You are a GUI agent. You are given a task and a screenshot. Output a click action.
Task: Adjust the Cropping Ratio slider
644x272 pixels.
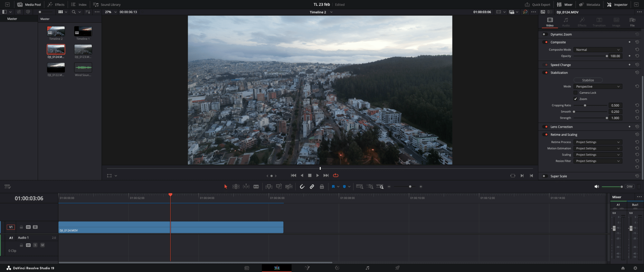pos(590,105)
